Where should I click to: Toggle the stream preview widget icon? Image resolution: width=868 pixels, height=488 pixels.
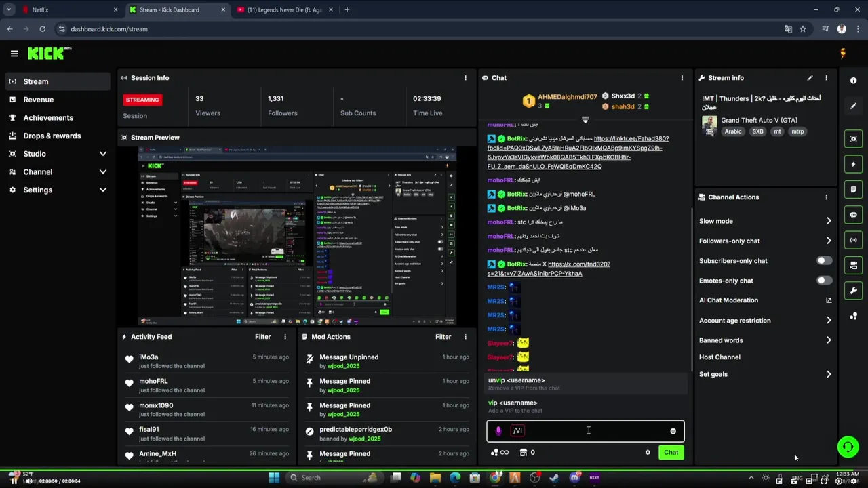[853, 138]
